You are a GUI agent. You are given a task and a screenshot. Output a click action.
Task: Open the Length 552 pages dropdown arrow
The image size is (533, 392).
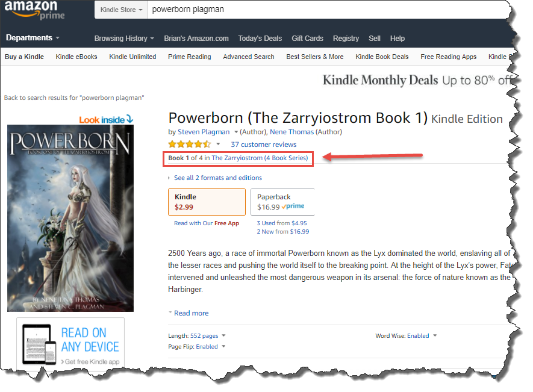point(223,335)
